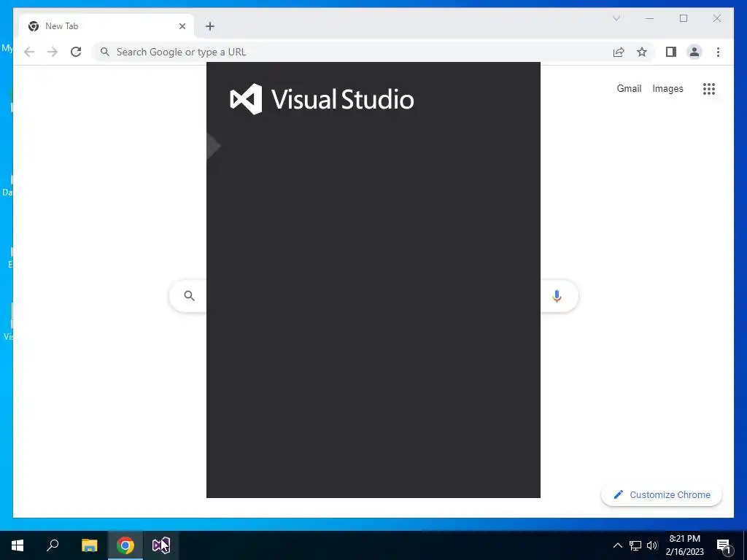Click the Visual Studio taskbar icon
This screenshot has height=560, width=747.
161,545
